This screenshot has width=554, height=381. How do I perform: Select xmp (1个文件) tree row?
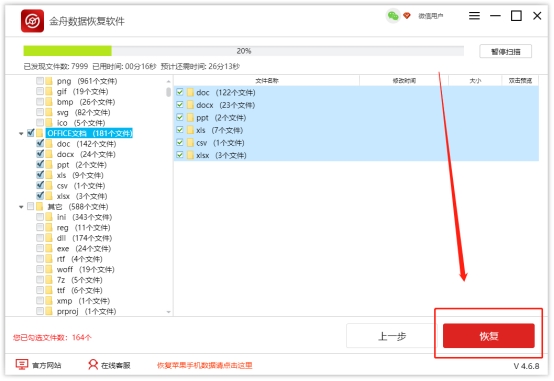point(83,301)
